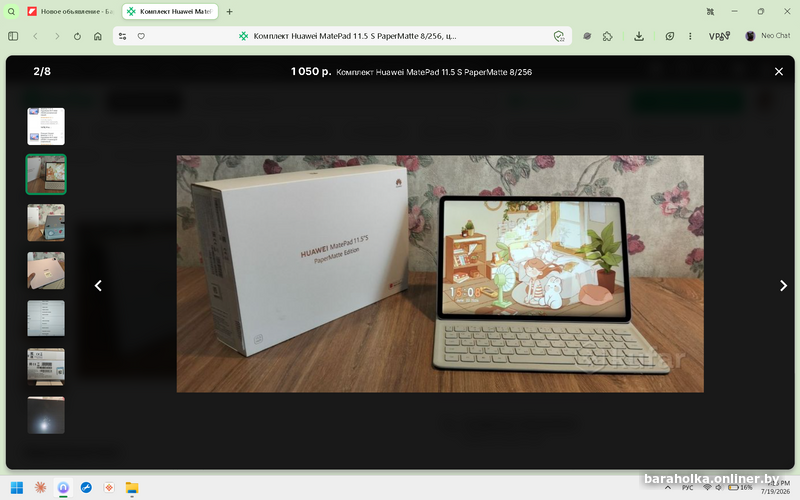The height and width of the screenshot is (500, 800).
Task: Open the box barcode label thumbnail
Action: pos(46,366)
